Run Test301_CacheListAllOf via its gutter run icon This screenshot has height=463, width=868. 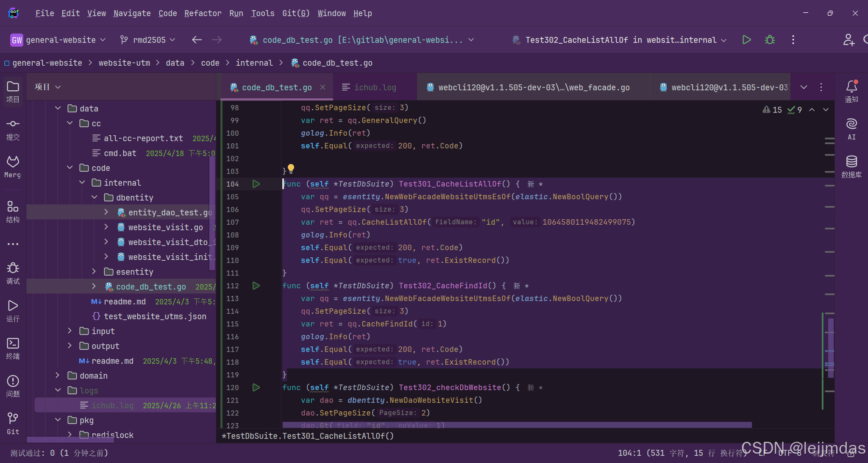coord(256,184)
